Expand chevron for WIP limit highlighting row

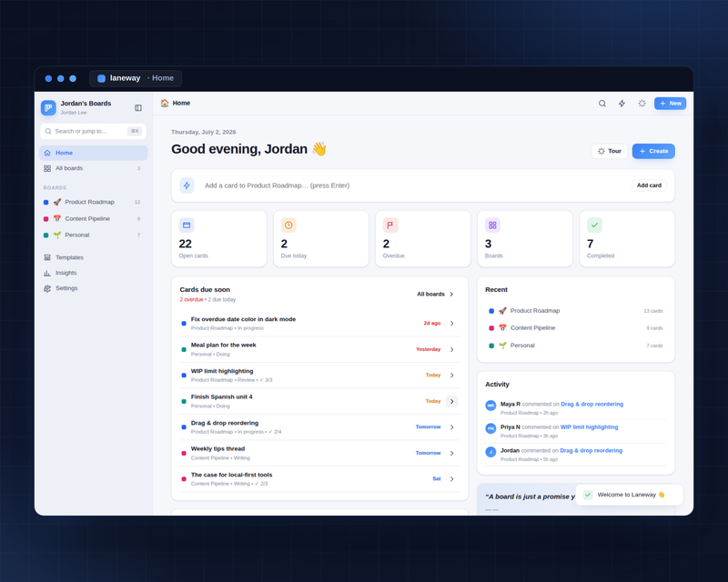click(x=451, y=375)
